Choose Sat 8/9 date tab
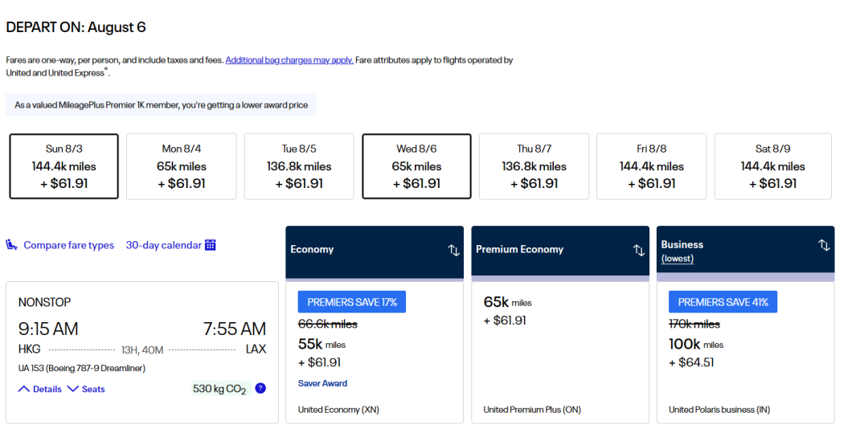 click(x=772, y=166)
